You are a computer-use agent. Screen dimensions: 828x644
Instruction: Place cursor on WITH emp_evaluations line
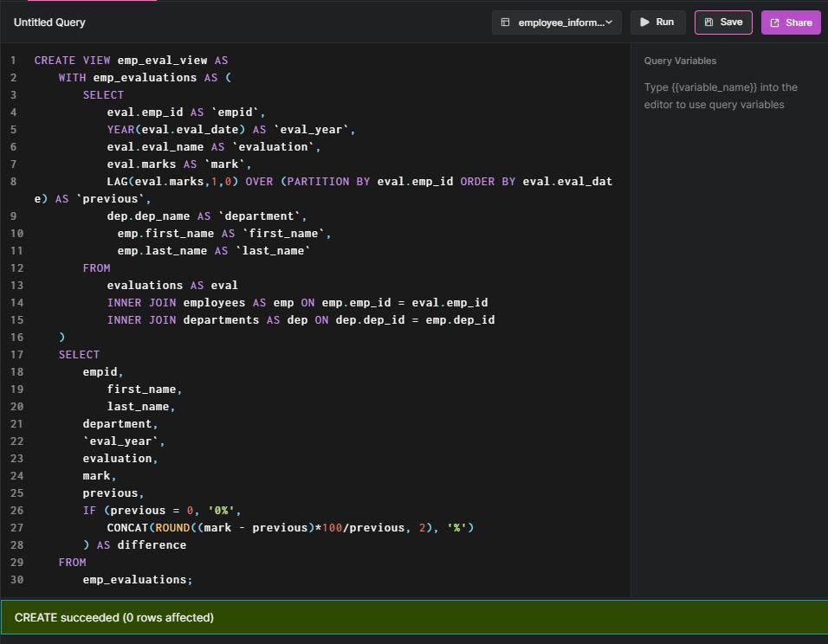tap(145, 78)
